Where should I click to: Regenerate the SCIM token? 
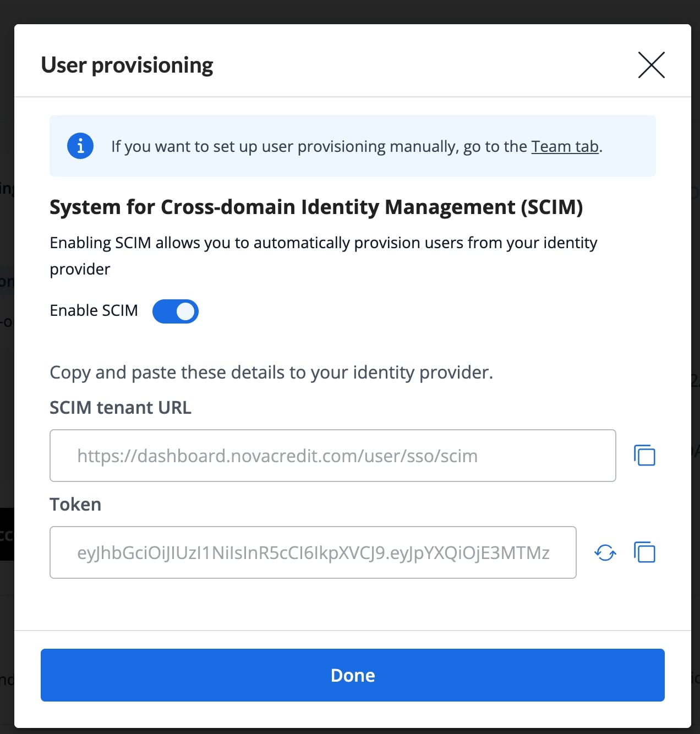(x=605, y=552)
